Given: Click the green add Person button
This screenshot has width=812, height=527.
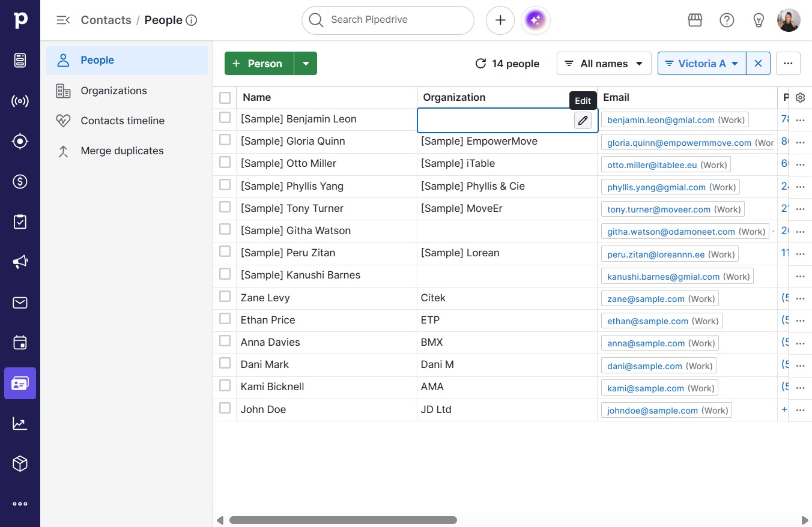Looking at the screenshot, I should [259, 64].
